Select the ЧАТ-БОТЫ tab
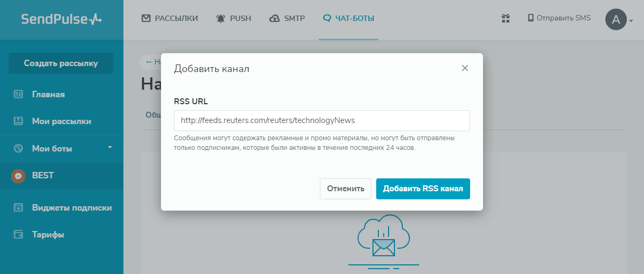This screenshot has width=644, height=274. click(x=348, y=18)
